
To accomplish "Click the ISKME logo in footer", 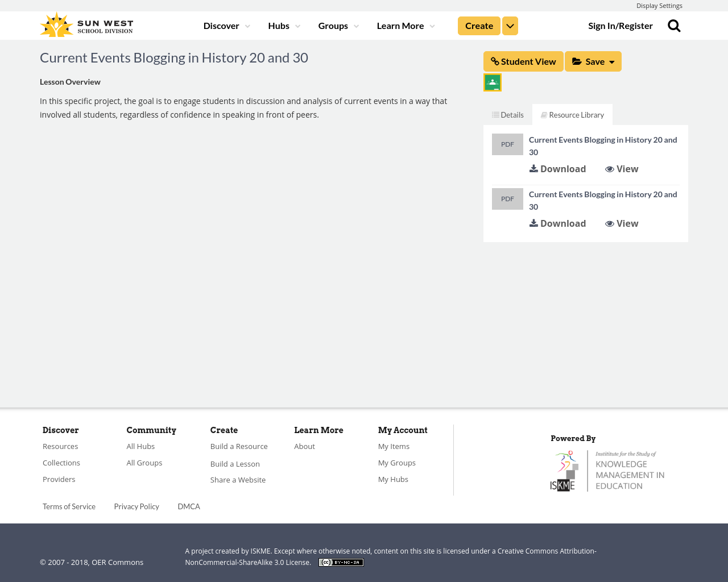I will coord(607,471).
